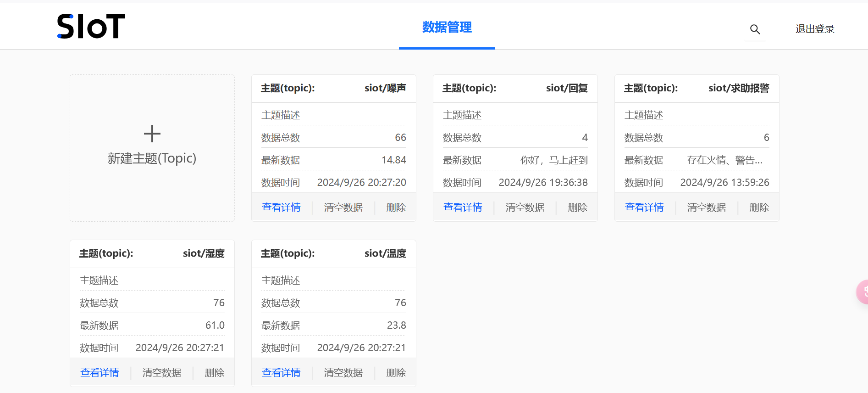The width and height of the screenshot is (868, 393).
Task: View details of siot/湿度 topic
Action: pos(100,373)
